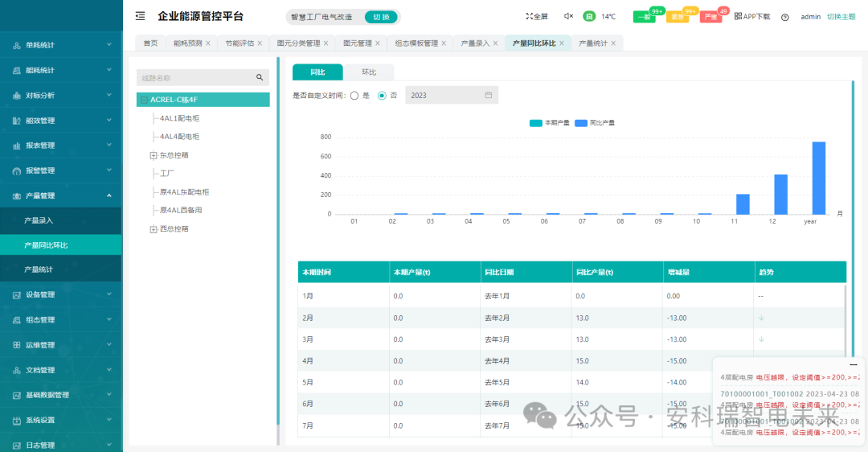Select the 产量同比环比 sidebar submenu item

pyautogui.click(x=61, y=244)
